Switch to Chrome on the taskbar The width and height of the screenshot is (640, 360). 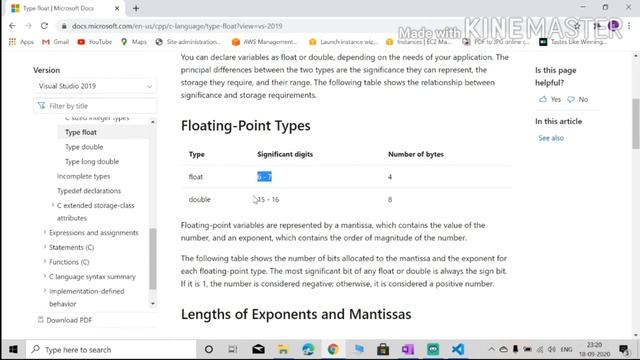click(x=333, y=349)
